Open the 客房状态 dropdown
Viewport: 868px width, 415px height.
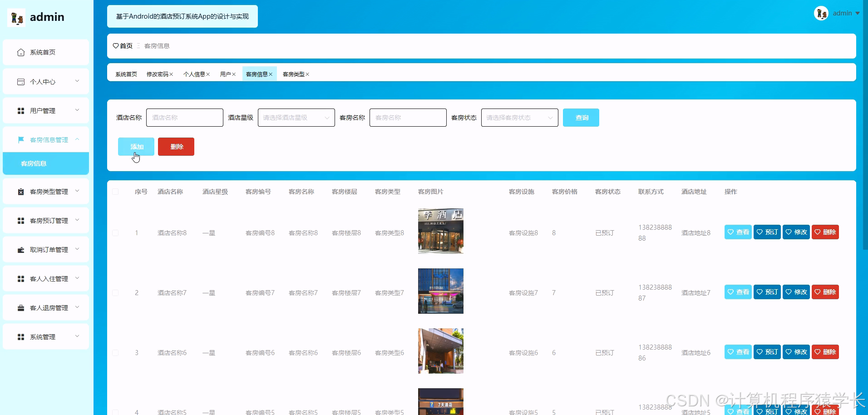click(x=520, y=118)
